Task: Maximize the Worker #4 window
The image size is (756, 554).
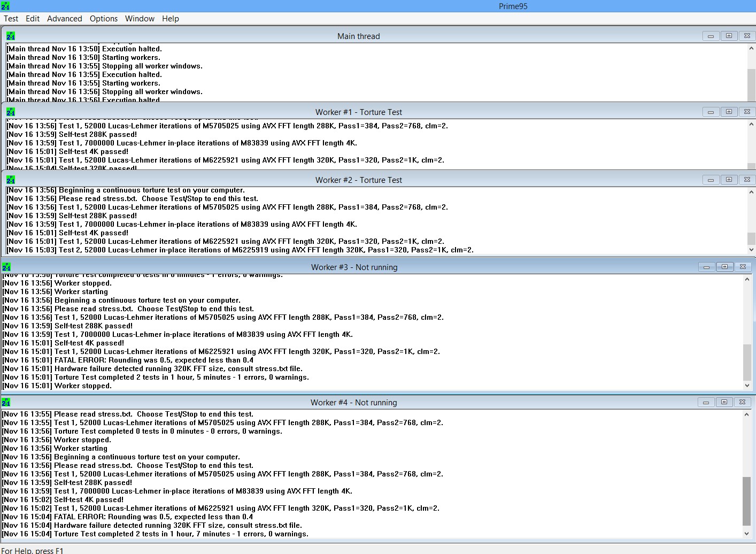Action: click(x=724, y=402)
